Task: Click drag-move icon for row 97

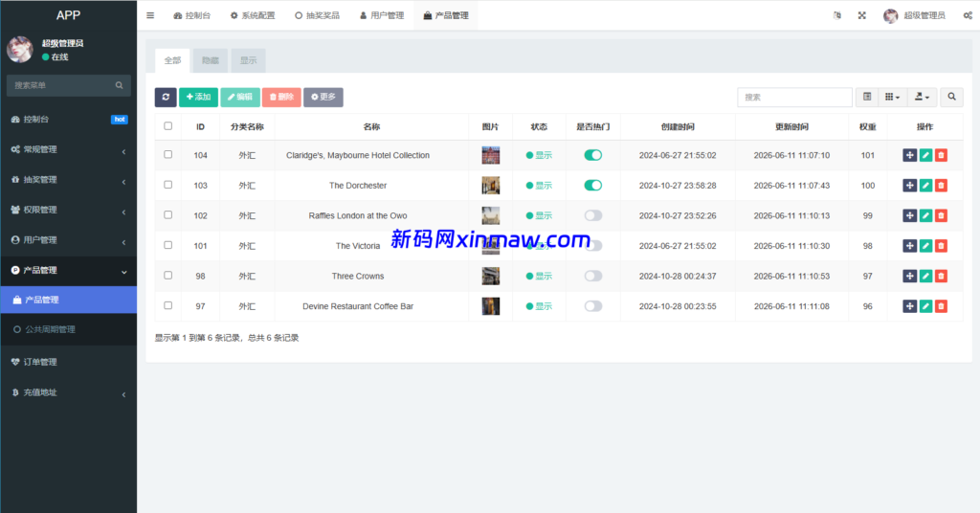Action: [x=909, y=306]
